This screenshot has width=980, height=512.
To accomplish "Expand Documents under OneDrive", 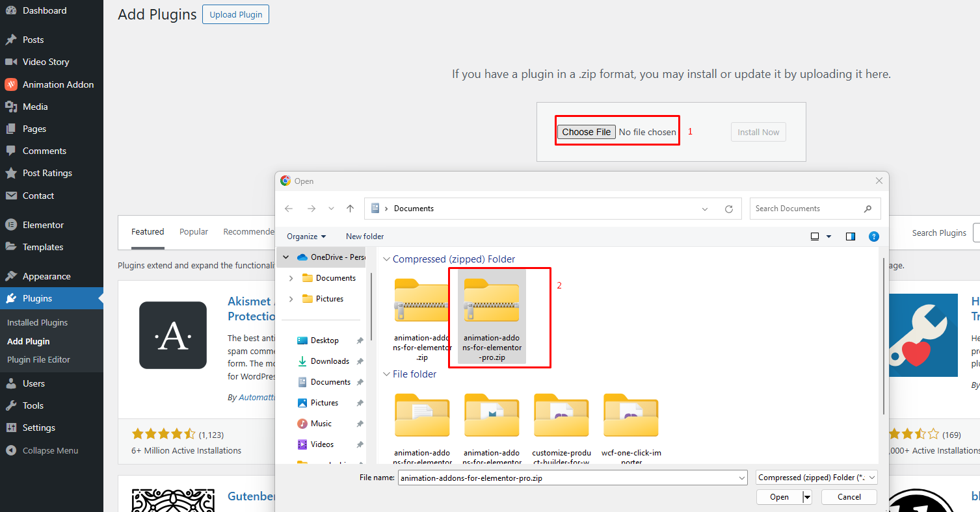I will click(x=291, y=278).
